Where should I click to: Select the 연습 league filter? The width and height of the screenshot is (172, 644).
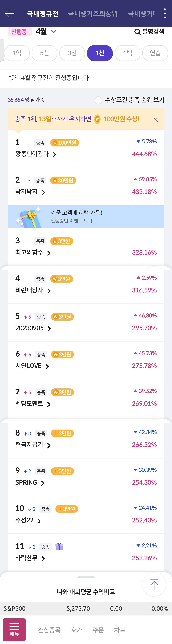pyautogui.click(x=155, y=53)
